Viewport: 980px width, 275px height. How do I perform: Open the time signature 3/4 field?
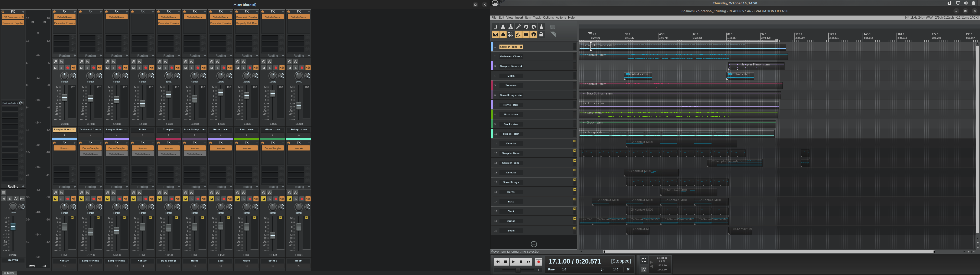click(x=628, y=270)
